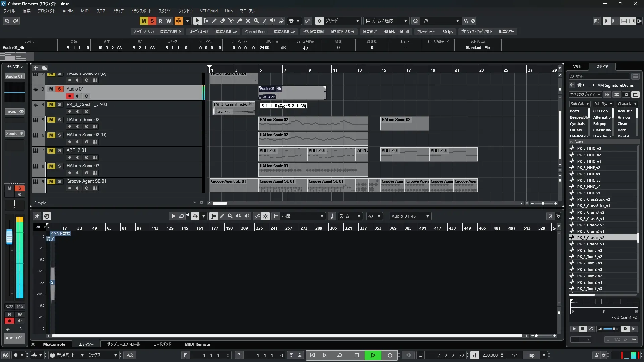This screenshot has height=362, width=644.
Task: Select the Glue tool in toolbar
Action: click(x=239, y=21)
